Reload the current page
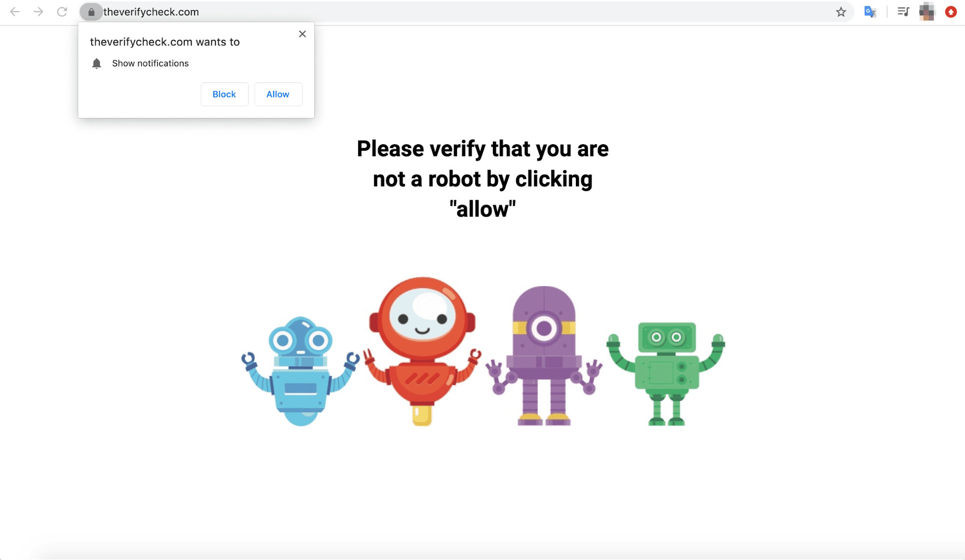965x560 pixels. point(62,12)
